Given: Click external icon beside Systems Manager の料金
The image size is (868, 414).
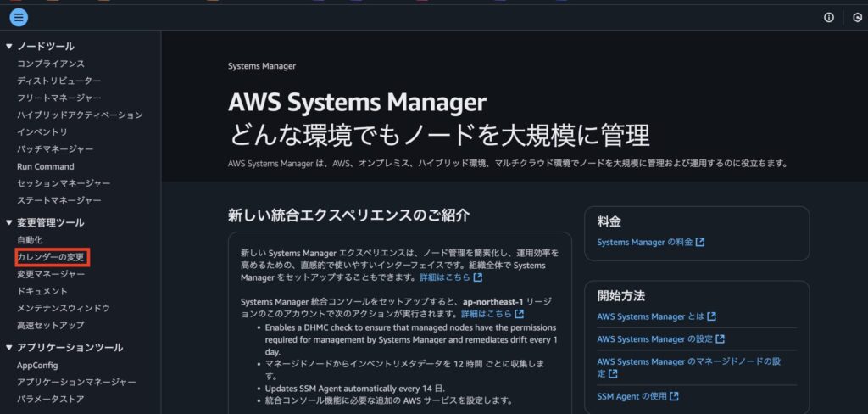Looking at the screenshot, I should coord(700,242).
